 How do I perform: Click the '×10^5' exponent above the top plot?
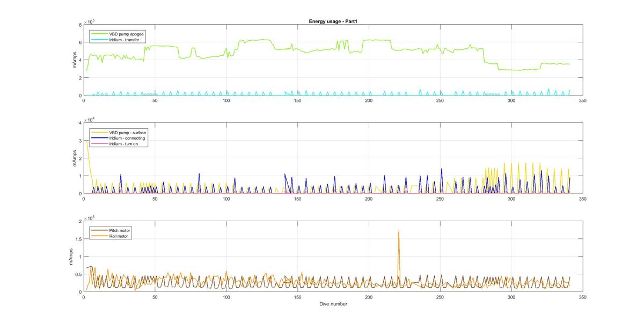89,21
